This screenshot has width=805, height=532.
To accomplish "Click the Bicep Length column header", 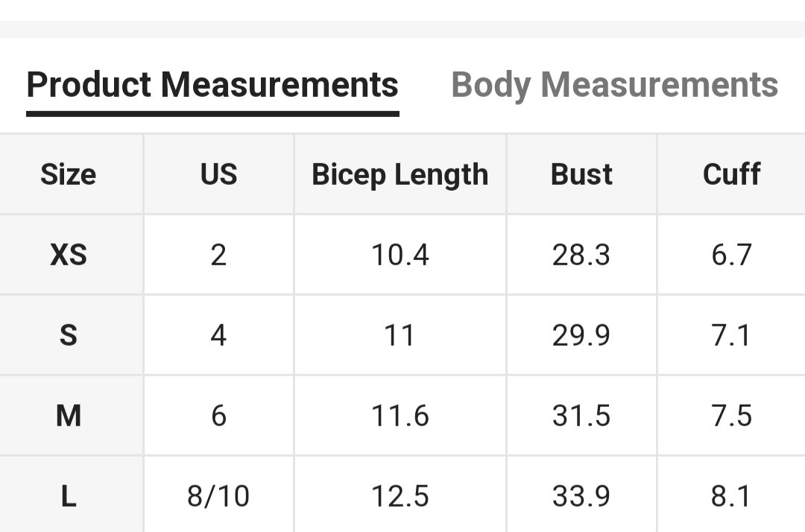I will (x=400, y=174).
